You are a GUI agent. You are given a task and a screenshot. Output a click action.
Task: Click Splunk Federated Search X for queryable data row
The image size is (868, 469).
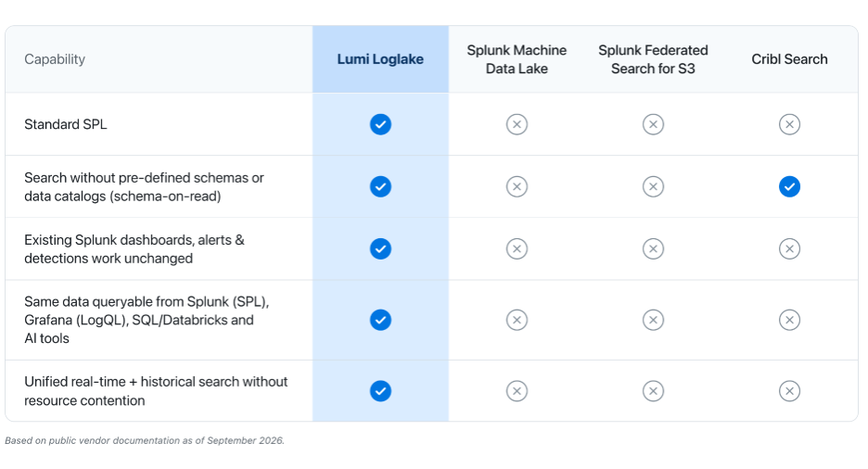point(653,320)
